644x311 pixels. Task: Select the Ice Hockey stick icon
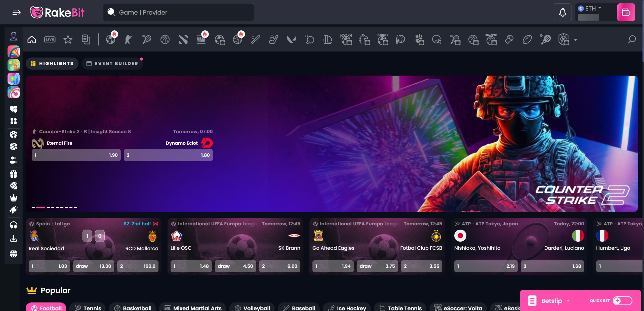pos(274,39)
